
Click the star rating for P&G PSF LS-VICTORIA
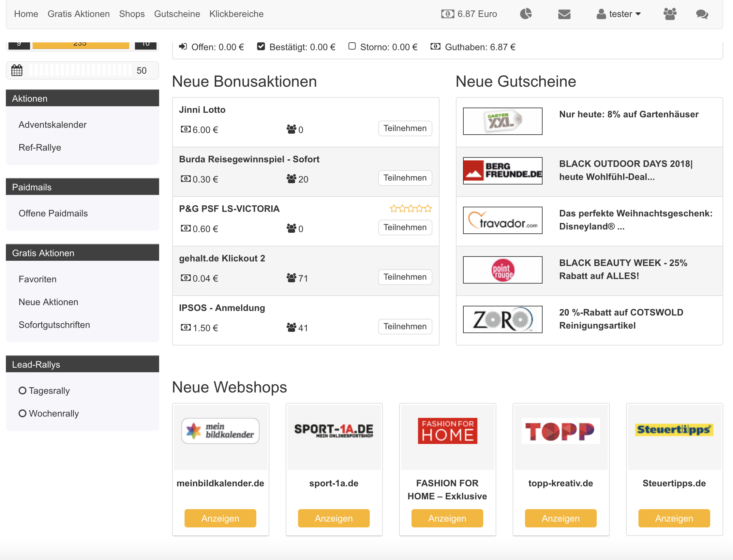411,209
